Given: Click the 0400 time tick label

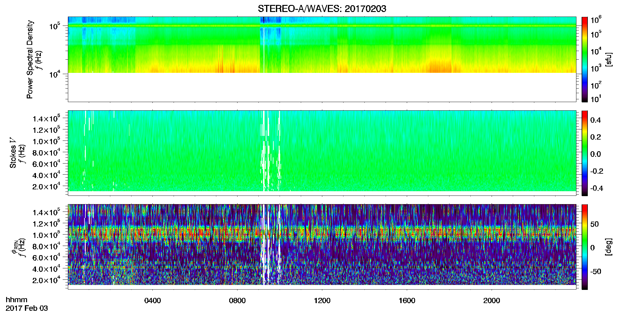Looking at the screenshot, I should 152,301.
